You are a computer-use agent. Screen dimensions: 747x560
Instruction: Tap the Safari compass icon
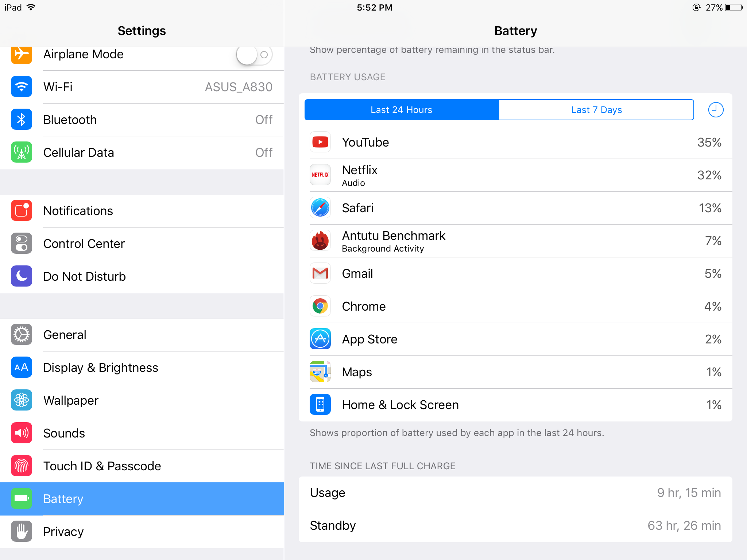(320, 208)
